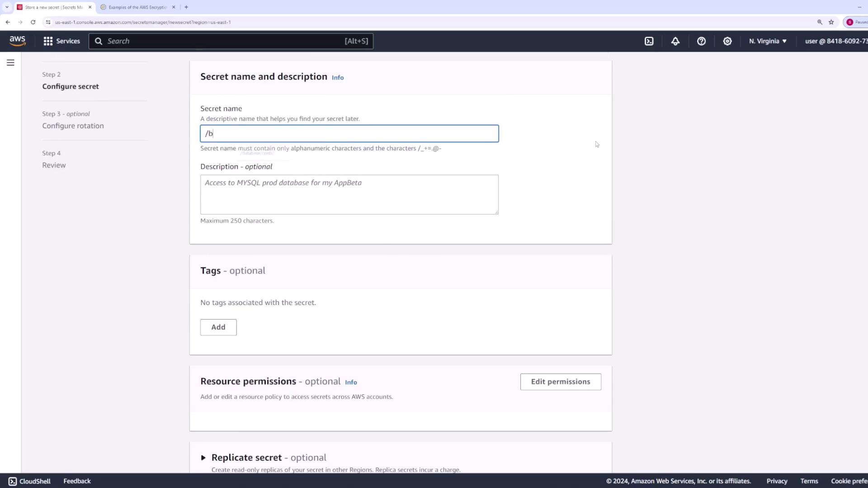This screenshot has width=868, height=488.
Task: Open the user account dropdown
Action: tap(835, 41)
